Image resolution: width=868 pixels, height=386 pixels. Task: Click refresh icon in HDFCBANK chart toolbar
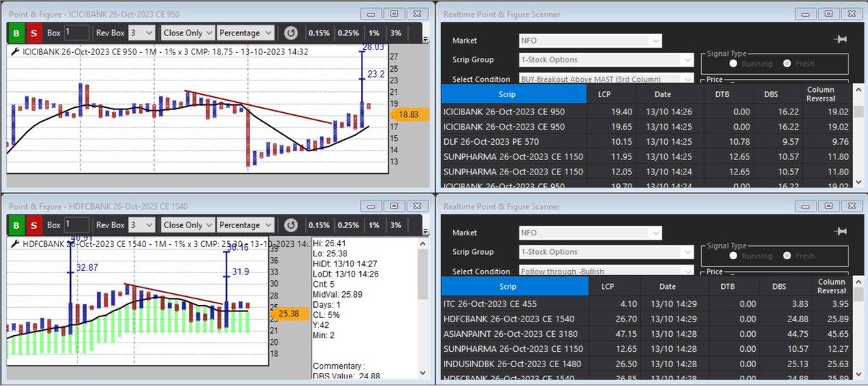click(290, 225)
